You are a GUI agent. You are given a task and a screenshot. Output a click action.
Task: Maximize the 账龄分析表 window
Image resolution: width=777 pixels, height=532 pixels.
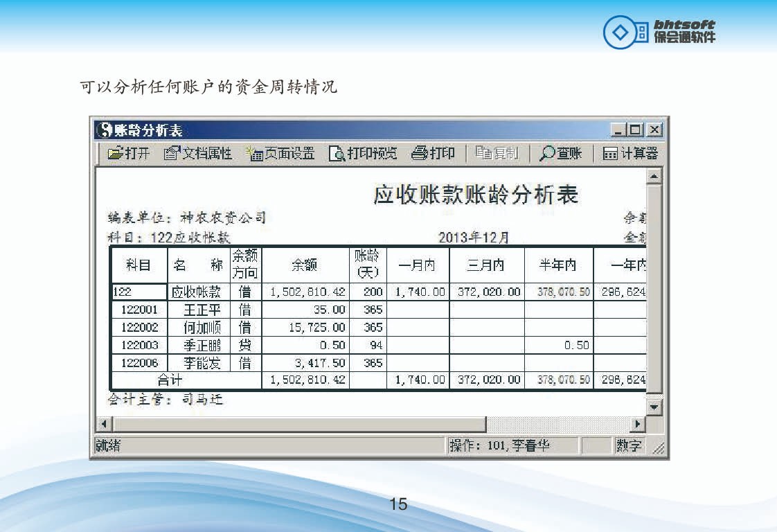[x=636, y=130]
